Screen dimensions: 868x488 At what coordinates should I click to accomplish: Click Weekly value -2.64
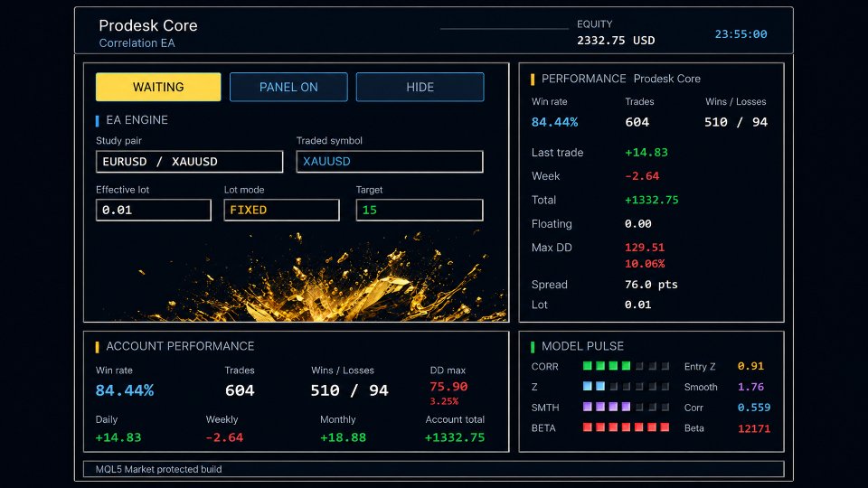click(224, 437)
